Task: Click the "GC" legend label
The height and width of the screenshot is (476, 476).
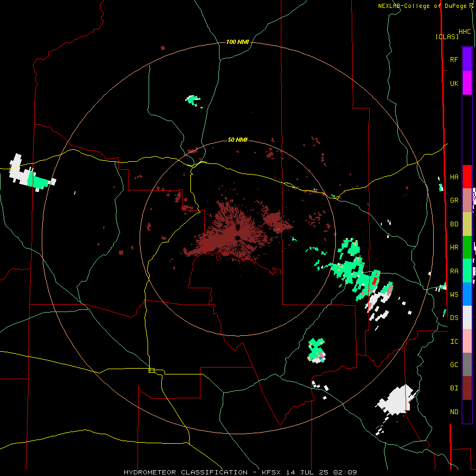Action: [454, 364]
